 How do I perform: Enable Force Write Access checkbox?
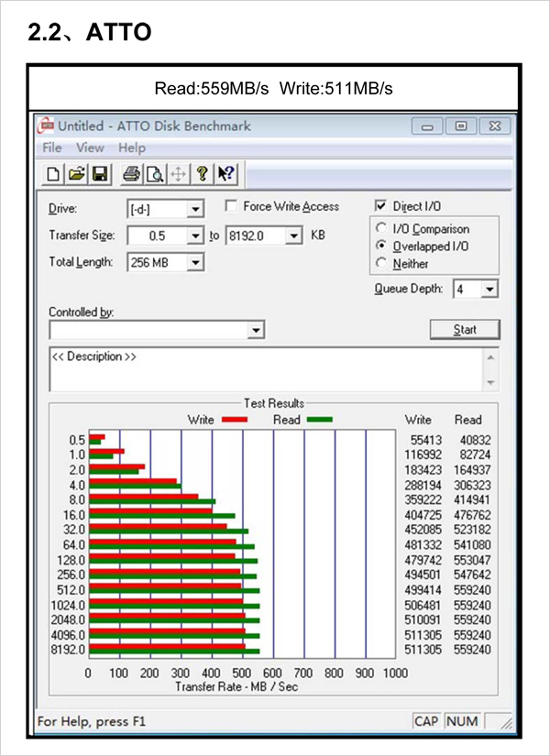point(232,206)
